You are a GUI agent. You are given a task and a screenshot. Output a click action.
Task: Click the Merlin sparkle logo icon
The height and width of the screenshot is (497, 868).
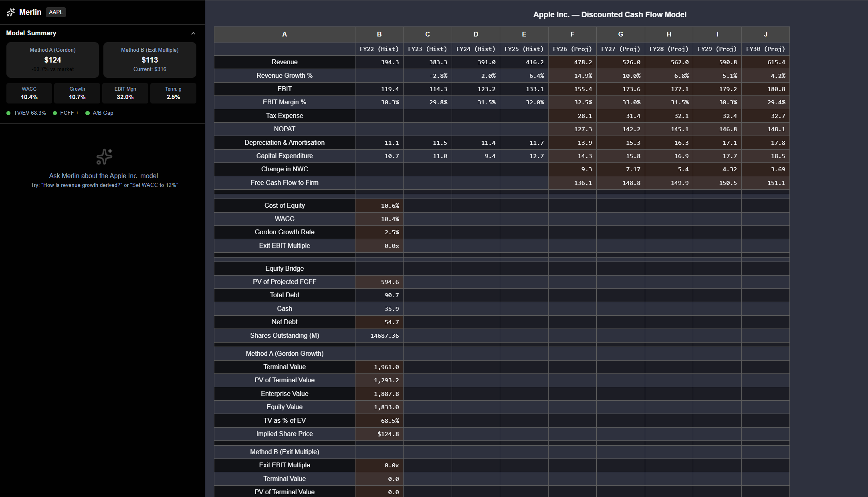click(11, 12)
